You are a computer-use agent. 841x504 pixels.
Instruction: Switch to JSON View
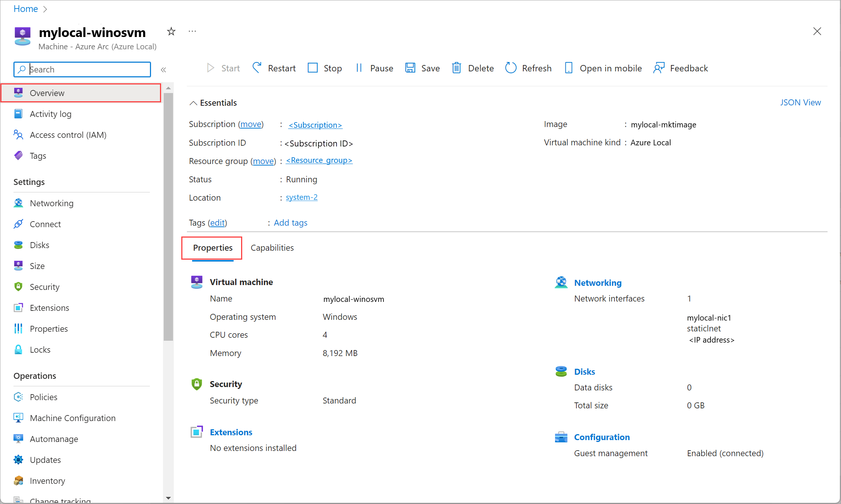point(801,102)
